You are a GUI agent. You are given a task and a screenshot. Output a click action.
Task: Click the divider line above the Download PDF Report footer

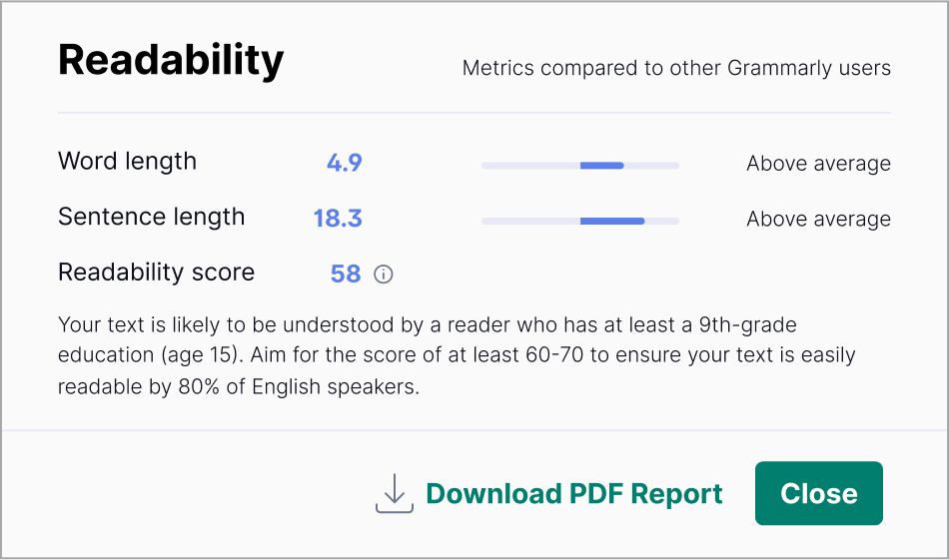[x=474, y=430]
